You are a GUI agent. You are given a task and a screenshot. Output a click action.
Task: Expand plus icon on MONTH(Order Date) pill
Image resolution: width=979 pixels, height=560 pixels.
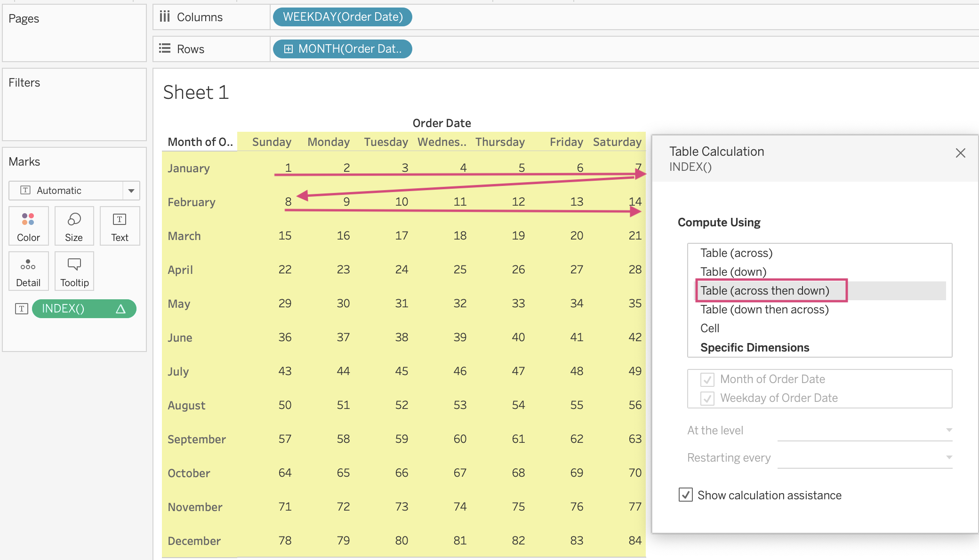(x=289, y=49)
